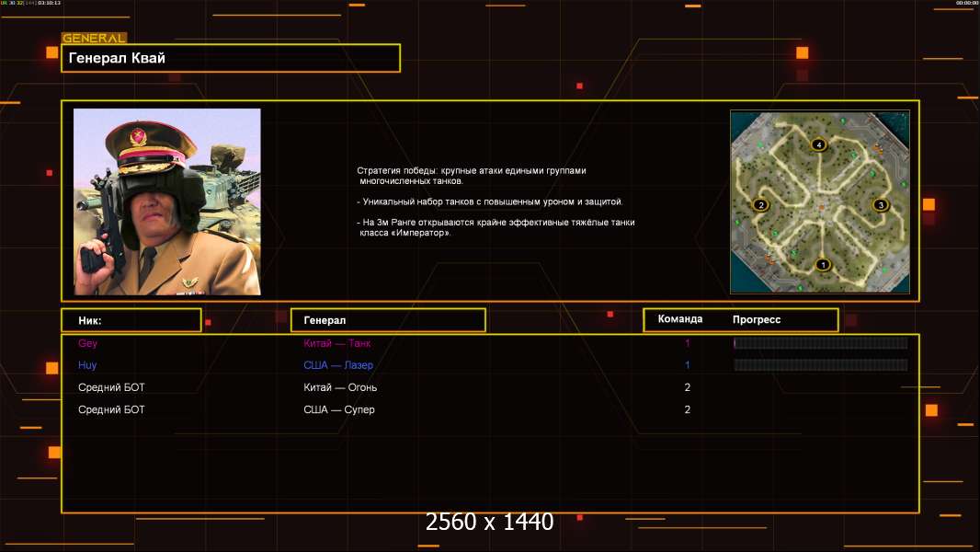Click the 'Стратегия победы' description line

(472, 176)
